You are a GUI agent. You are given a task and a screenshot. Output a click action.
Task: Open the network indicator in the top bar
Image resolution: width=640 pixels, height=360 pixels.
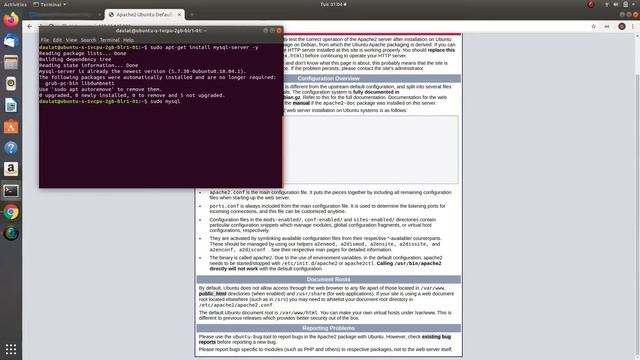tap(607, 4)
